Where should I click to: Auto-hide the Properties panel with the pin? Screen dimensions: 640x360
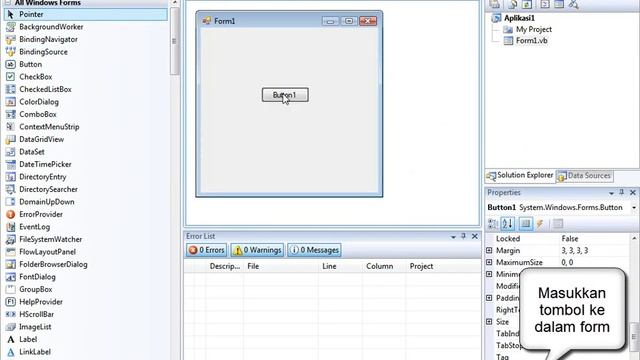[x=622, y=193]
